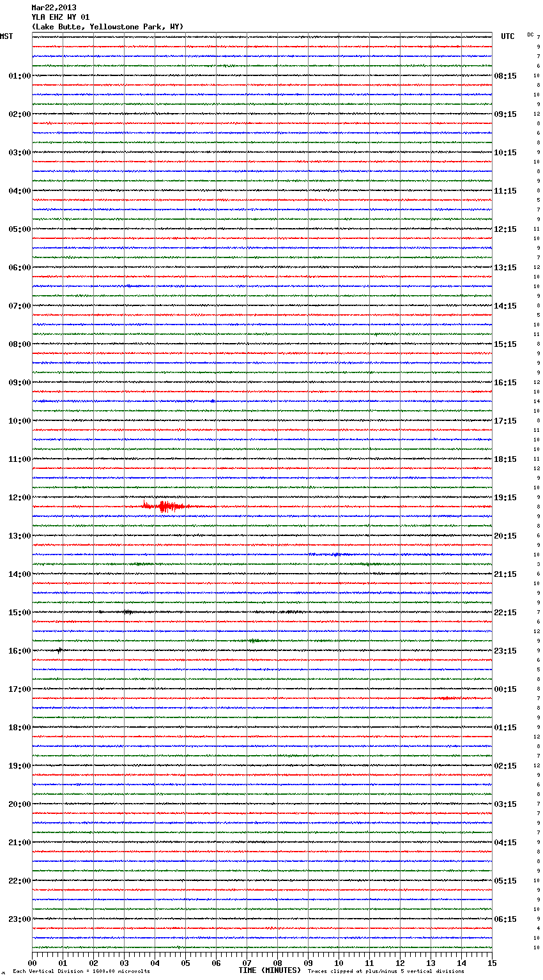Click the 19:15 UTC label
Screen dimensions: 543x980
(x=505, y=498)
